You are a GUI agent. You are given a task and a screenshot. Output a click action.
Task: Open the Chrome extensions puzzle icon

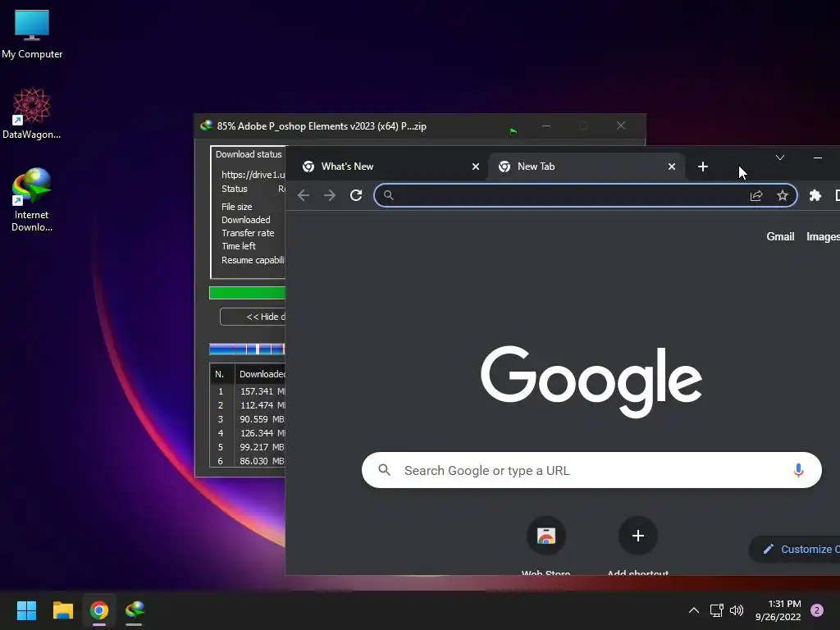tap(815, 195)
